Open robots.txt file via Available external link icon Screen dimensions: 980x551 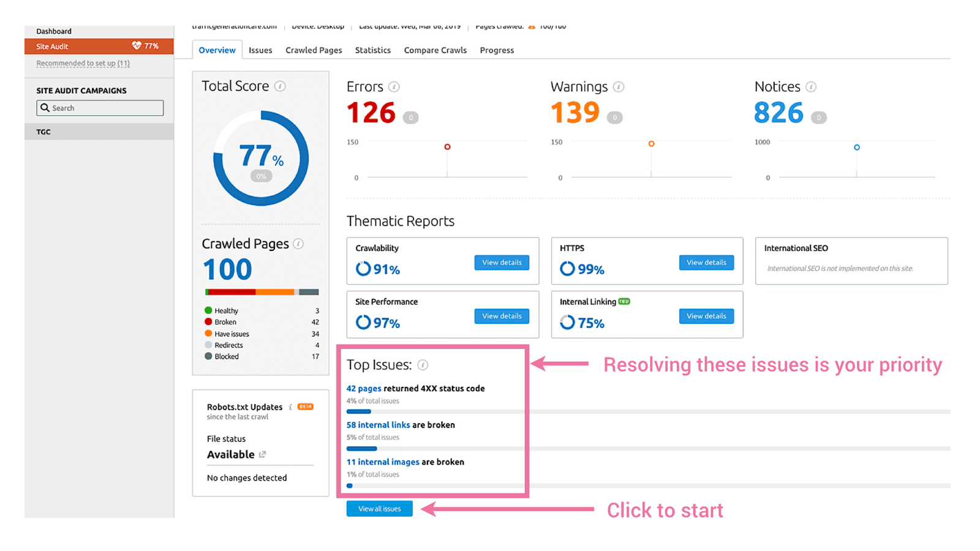click(x=262, y=455)
